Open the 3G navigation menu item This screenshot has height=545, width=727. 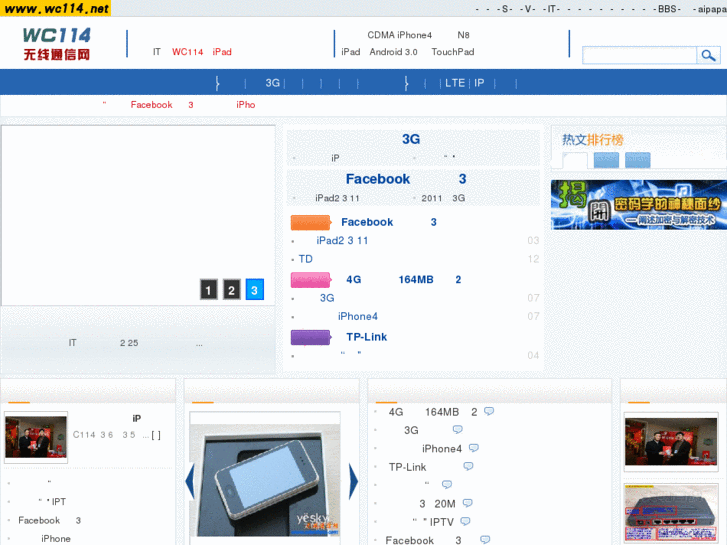273,83
